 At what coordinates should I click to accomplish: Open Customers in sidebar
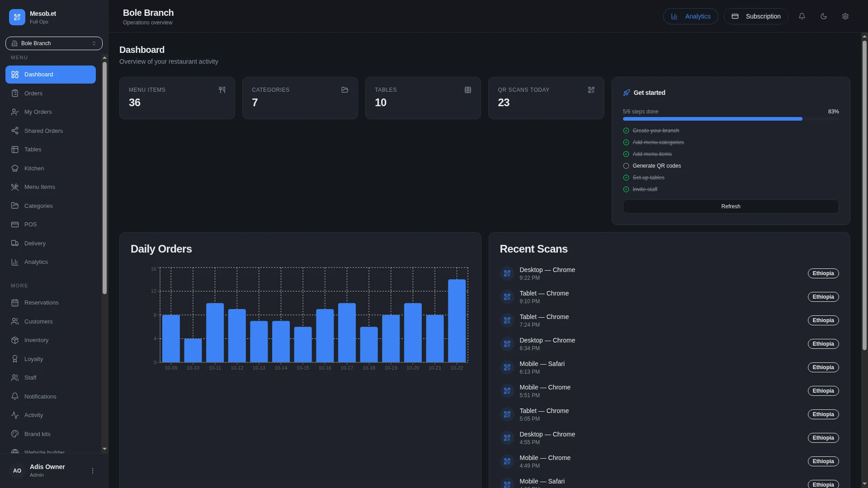(51, 321)
